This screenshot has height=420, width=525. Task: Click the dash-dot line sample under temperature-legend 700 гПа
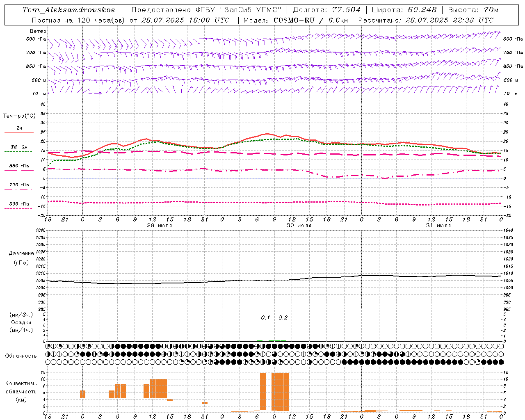[x=18, y=190]
